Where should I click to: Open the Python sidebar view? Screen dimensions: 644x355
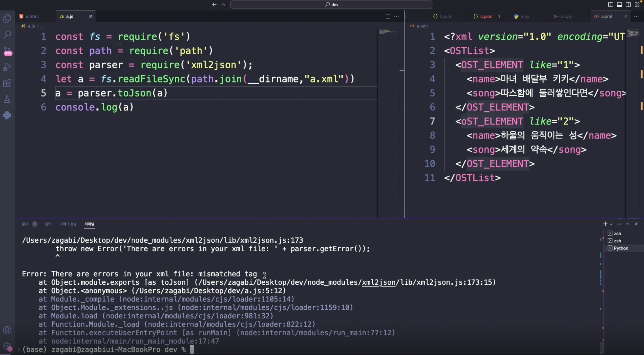7,115
